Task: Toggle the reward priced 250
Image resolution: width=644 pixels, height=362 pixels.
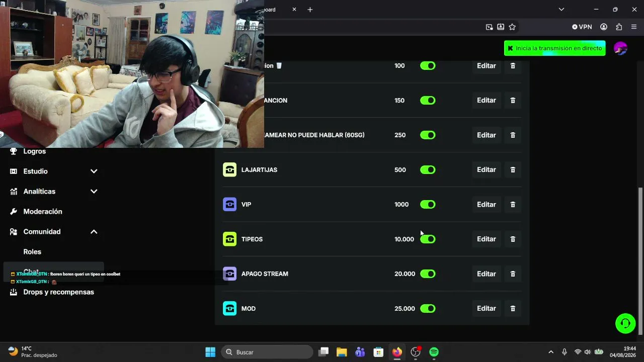Action: 428,135
